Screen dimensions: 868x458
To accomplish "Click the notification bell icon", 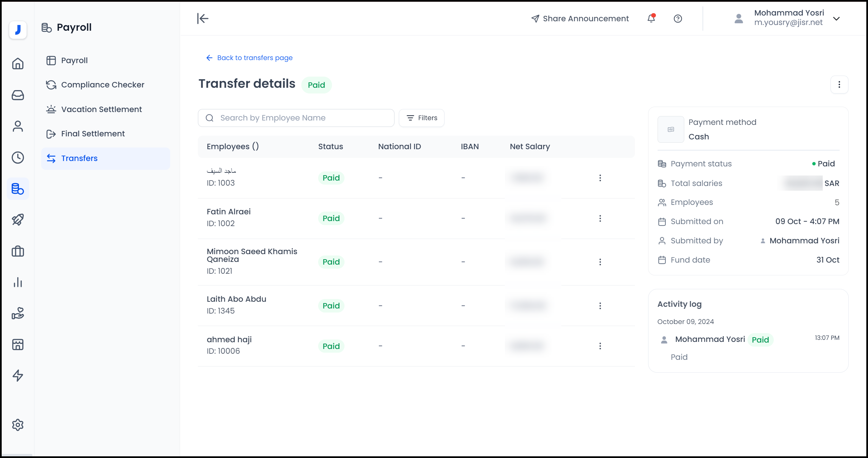I will coord(651,19).
